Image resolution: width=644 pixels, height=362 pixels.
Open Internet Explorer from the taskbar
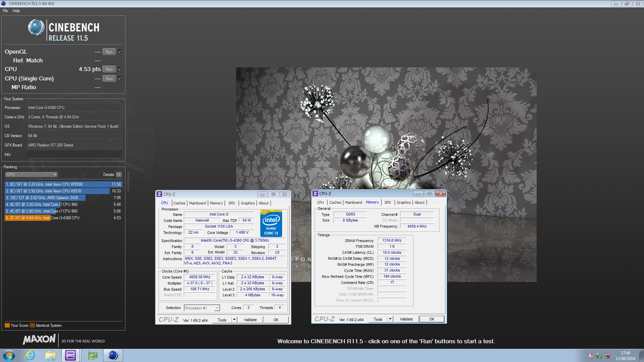30,356
